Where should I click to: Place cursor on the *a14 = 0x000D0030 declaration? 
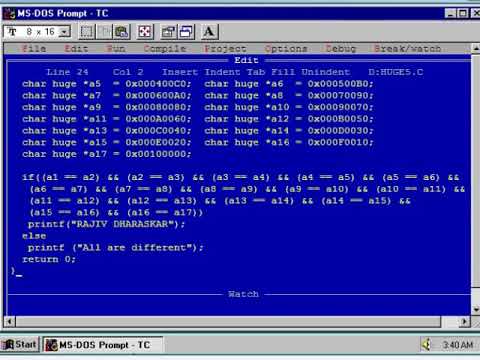click(289, 131)
